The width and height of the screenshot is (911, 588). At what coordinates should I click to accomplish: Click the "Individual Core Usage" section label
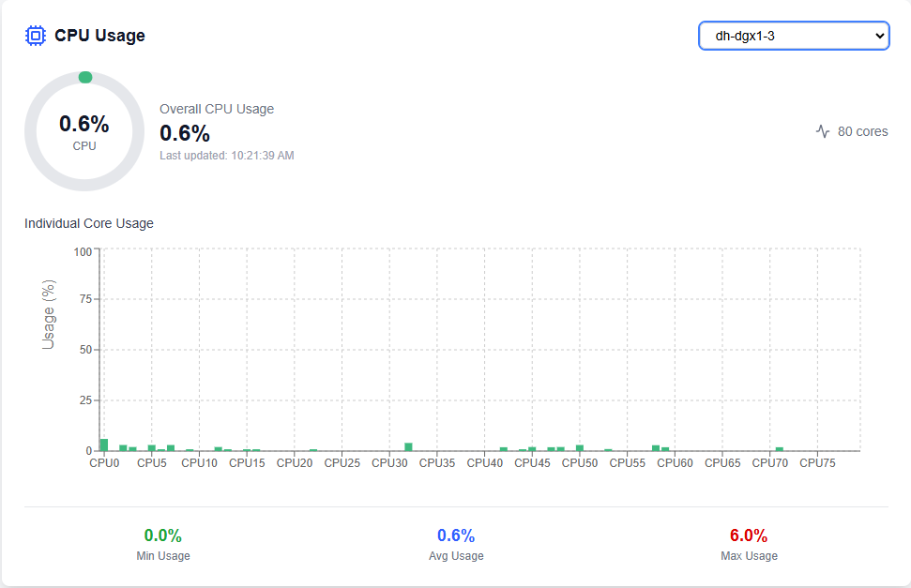click(89, 223)
